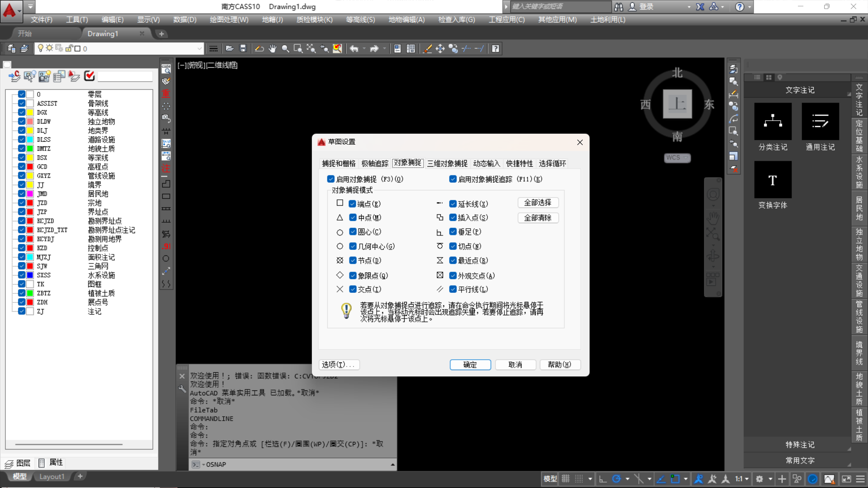The height and width of the screenshot is (488, 868).
Task: Click the Pan hand tool icon
Action: coord(272,49)
